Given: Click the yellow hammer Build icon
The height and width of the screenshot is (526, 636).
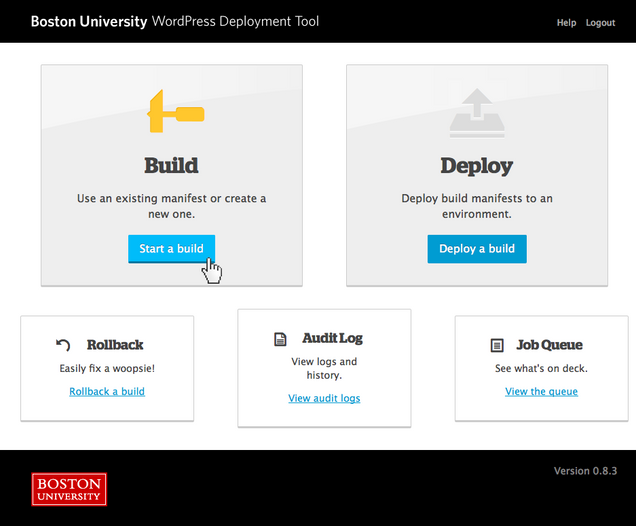Looking at the screenshot, I should pos(174,112).
